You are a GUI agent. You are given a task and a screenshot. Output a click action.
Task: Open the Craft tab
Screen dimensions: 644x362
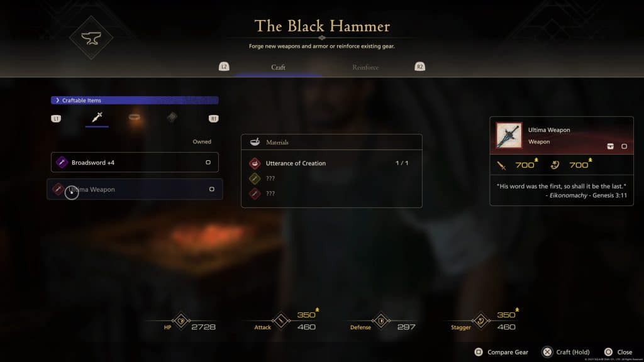[x=278, y=67]
